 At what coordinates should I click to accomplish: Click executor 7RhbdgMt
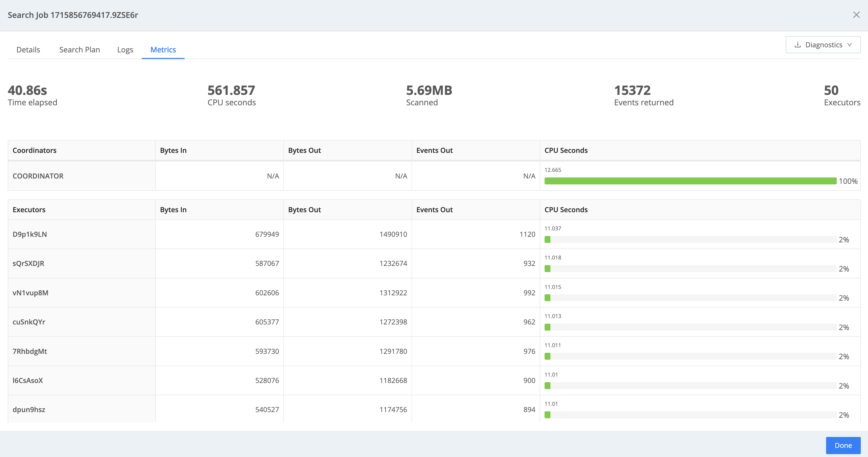(30, 351)
